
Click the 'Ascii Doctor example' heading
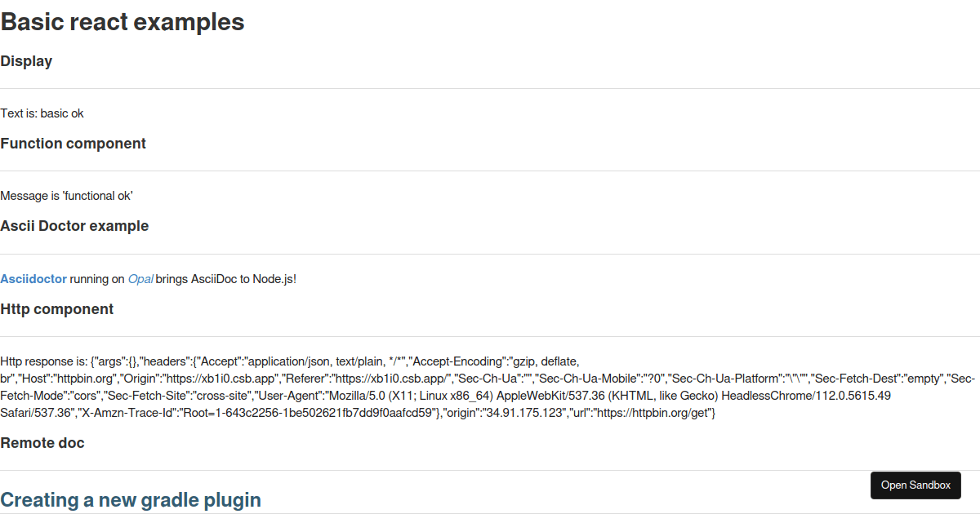(74, 226)
